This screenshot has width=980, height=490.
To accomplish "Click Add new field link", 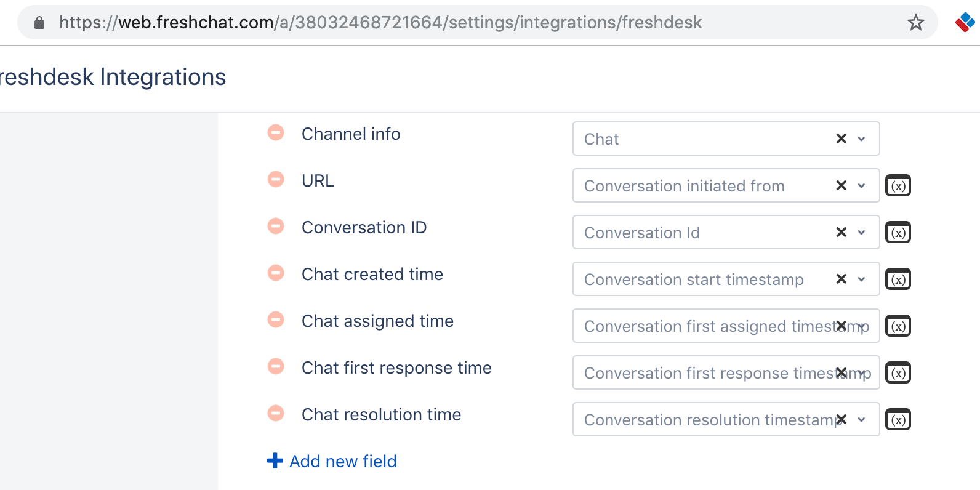I will [x=343, y=461].
